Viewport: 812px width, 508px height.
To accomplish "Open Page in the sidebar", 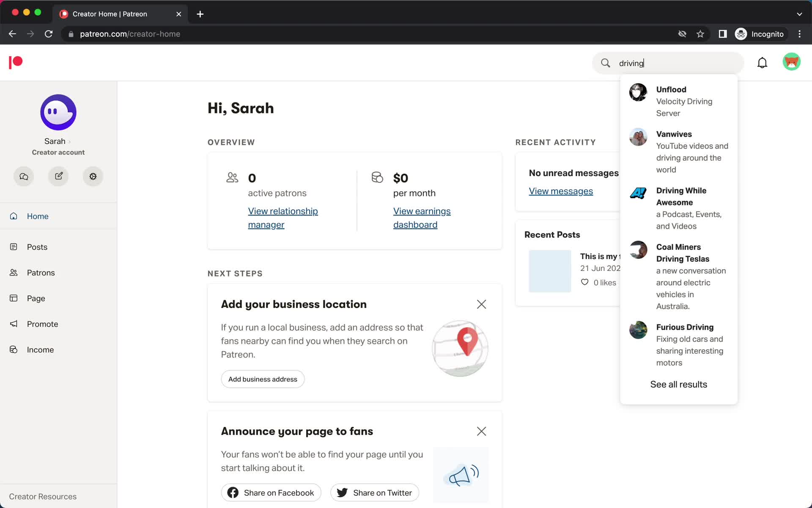I will [58, 298].
